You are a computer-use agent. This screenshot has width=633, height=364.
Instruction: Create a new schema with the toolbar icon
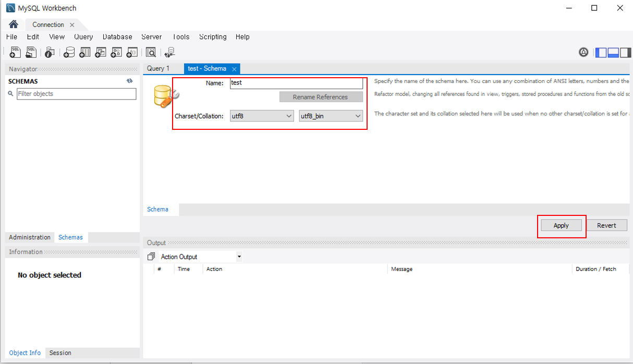(68, 52)
